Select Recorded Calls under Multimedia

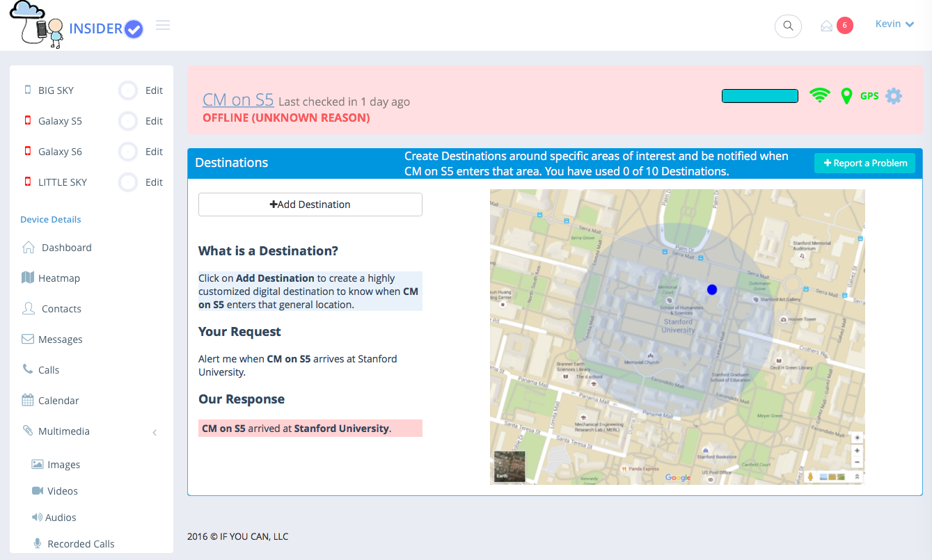click(x=81, y=543)
